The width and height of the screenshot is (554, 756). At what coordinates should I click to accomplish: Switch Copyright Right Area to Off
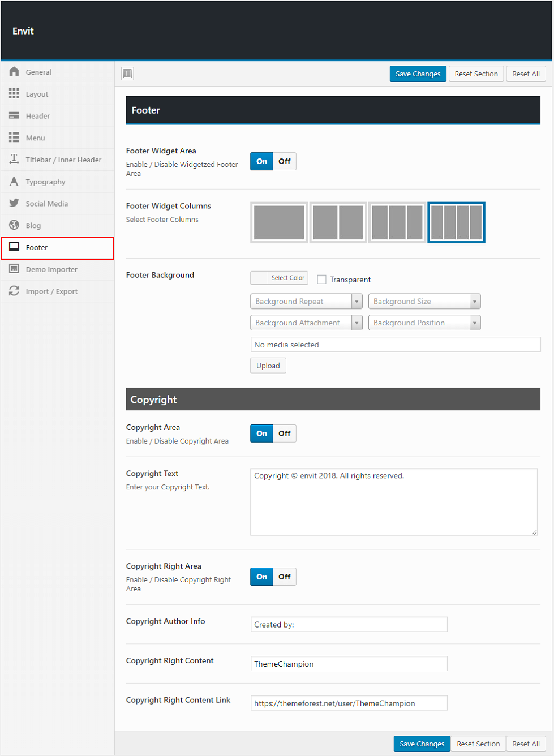point(284,577)
